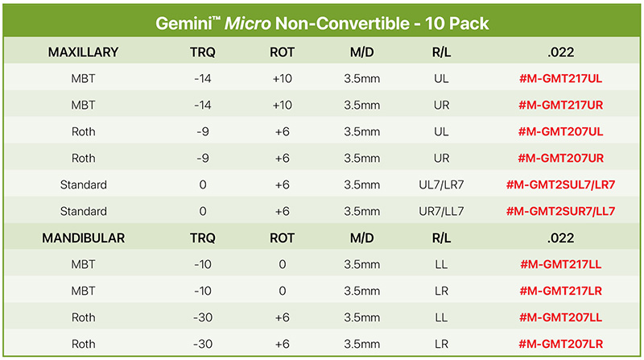Click the .022 column header under maxillary

click(x=560, y=52)
